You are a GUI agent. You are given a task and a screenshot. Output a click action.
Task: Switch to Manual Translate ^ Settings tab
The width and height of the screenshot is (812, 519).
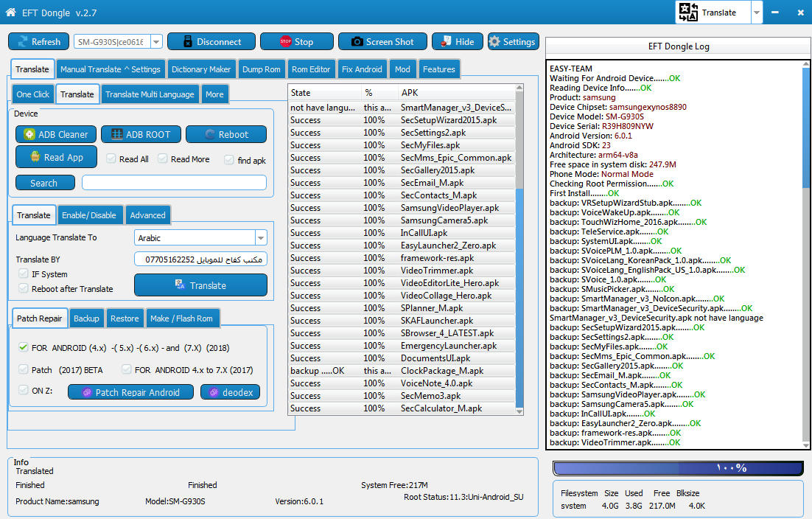point(110,69)
